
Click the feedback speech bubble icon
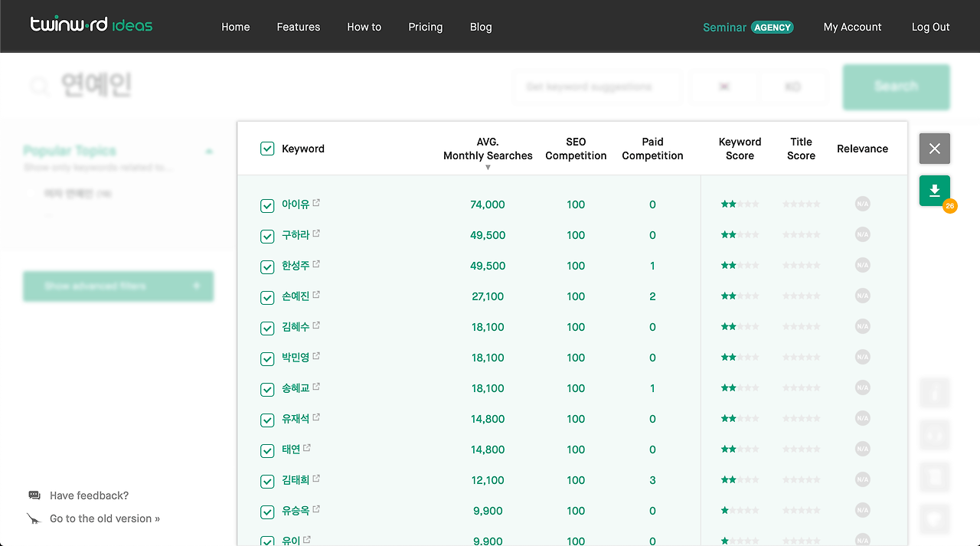(x=34, y=495)
